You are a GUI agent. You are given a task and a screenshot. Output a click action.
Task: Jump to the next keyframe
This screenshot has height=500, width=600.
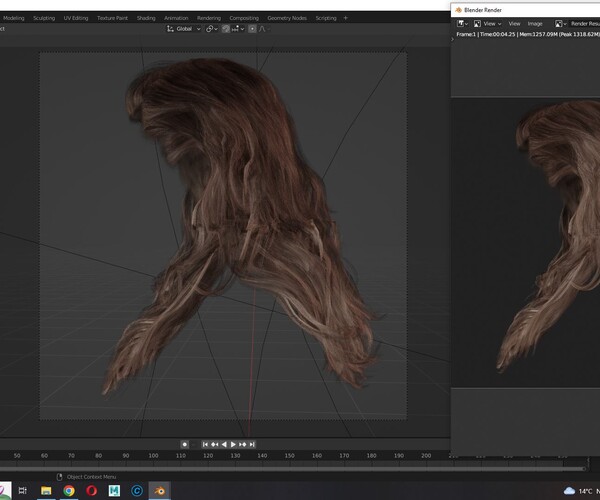point(243,445)
